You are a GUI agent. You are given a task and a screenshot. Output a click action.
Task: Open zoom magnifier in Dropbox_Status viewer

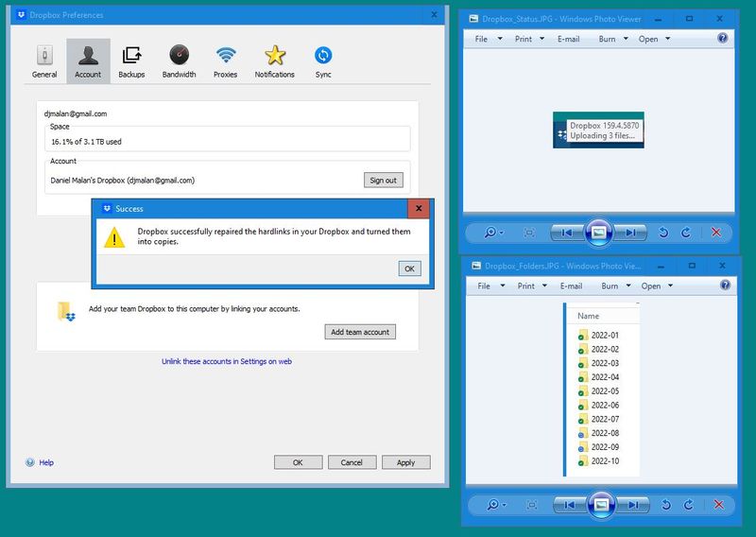[493, 233]
